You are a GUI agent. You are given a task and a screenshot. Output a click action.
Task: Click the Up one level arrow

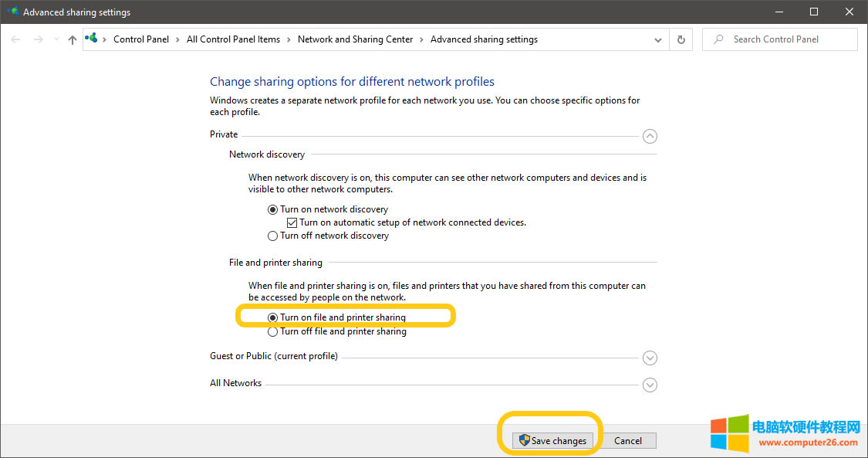click(x=72, y=39)
